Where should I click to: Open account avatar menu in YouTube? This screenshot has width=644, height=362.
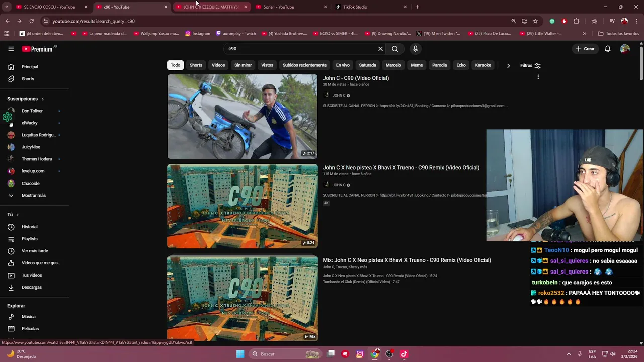[625, 49]
